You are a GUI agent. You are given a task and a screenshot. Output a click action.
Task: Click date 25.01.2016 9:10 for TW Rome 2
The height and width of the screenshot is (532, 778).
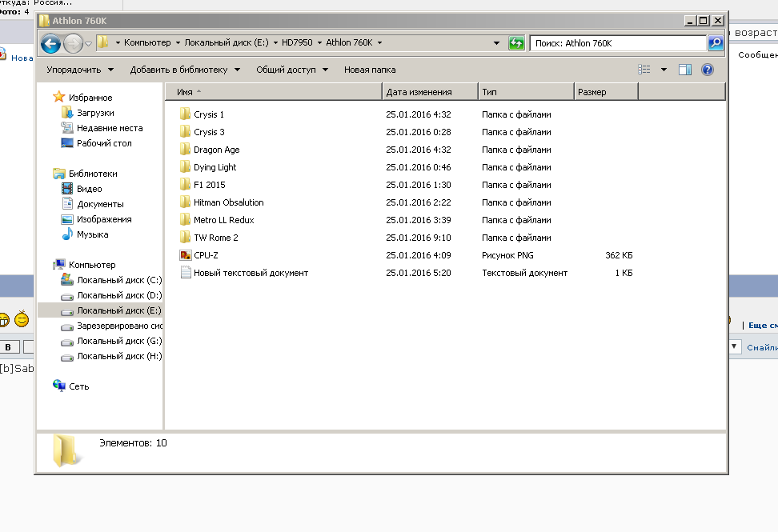[419, 238]
